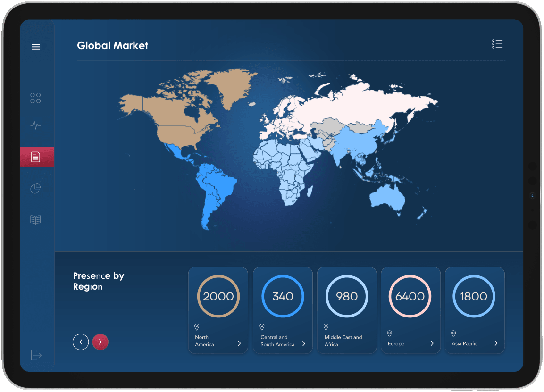
Task: Click the red right carousel arrow
Action: (x=100, y=342)
